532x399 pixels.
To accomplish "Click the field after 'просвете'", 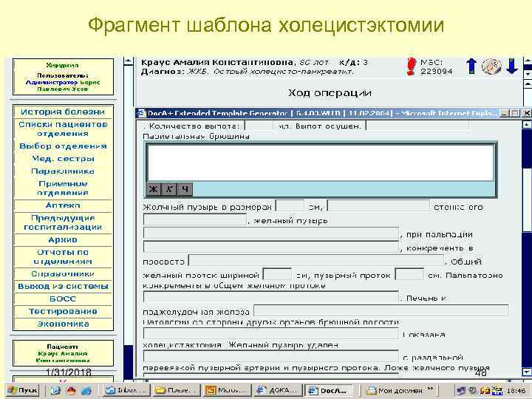I will [316, 261].
